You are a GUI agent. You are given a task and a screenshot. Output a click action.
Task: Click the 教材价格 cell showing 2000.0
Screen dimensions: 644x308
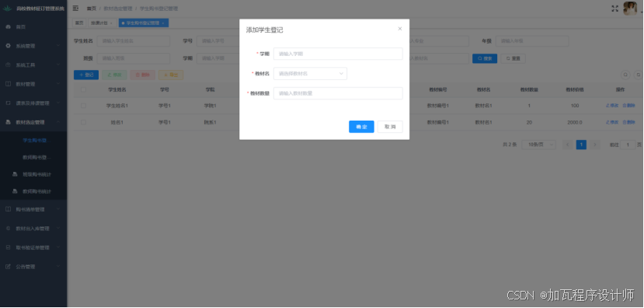(x=575, y=122)
